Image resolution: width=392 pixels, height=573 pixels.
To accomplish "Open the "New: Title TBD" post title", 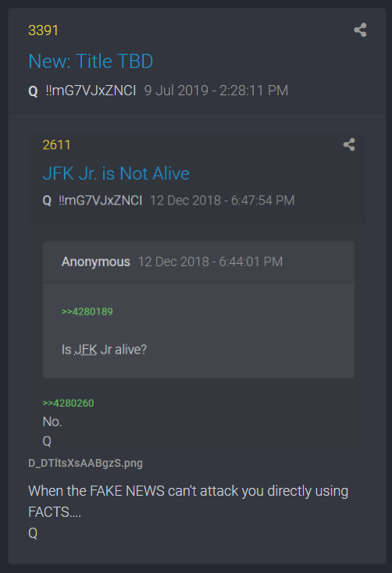I will coord(91,61).
